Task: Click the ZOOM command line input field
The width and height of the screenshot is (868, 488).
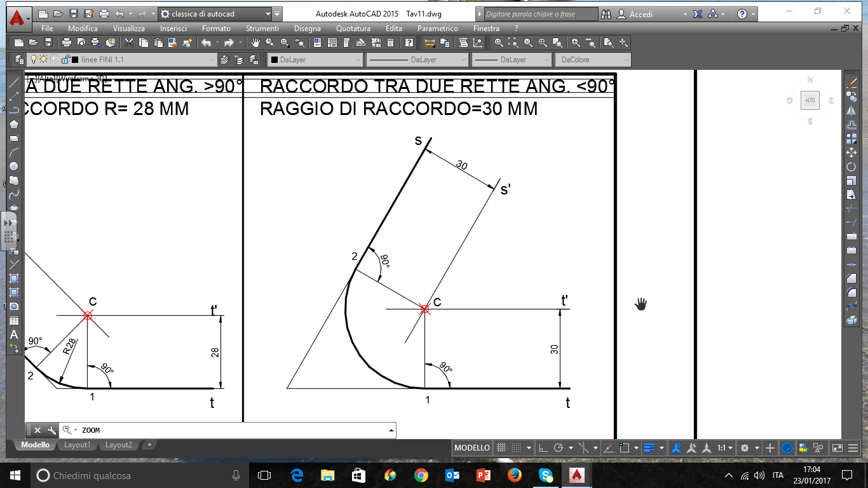Action: click(x=227, y=430)
